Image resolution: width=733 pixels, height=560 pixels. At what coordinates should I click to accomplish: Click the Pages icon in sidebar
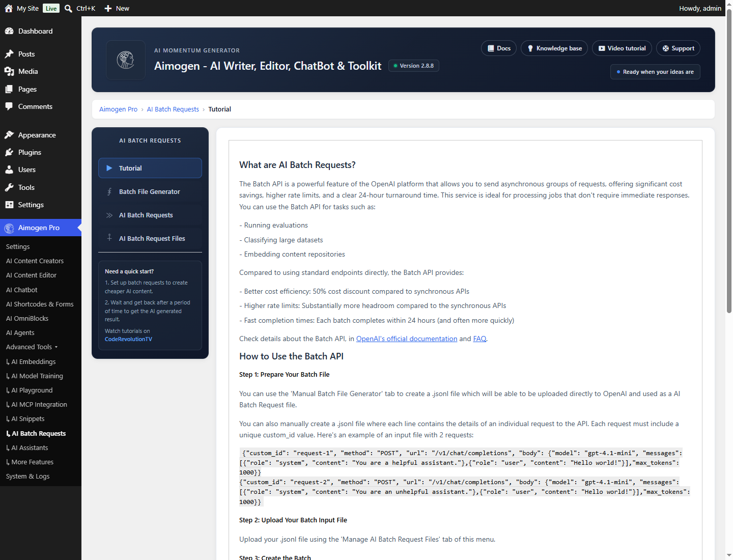coord(9,89)
